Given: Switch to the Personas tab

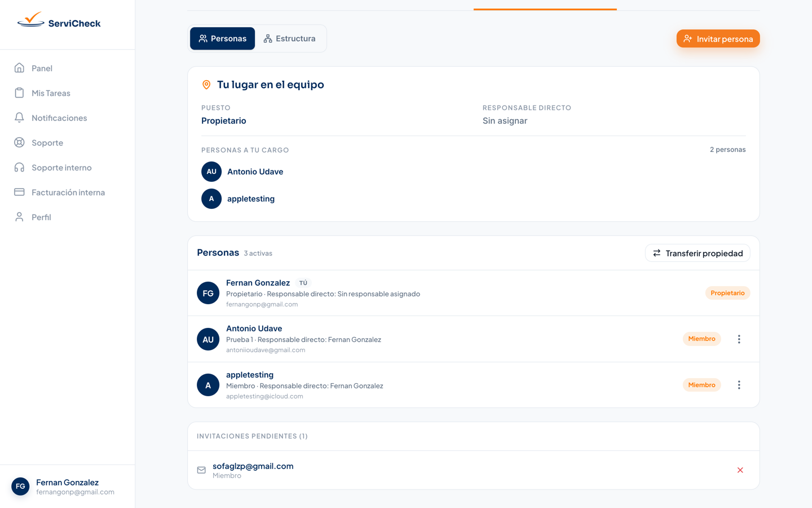Looking at the screenshot, I should [222, 38].
